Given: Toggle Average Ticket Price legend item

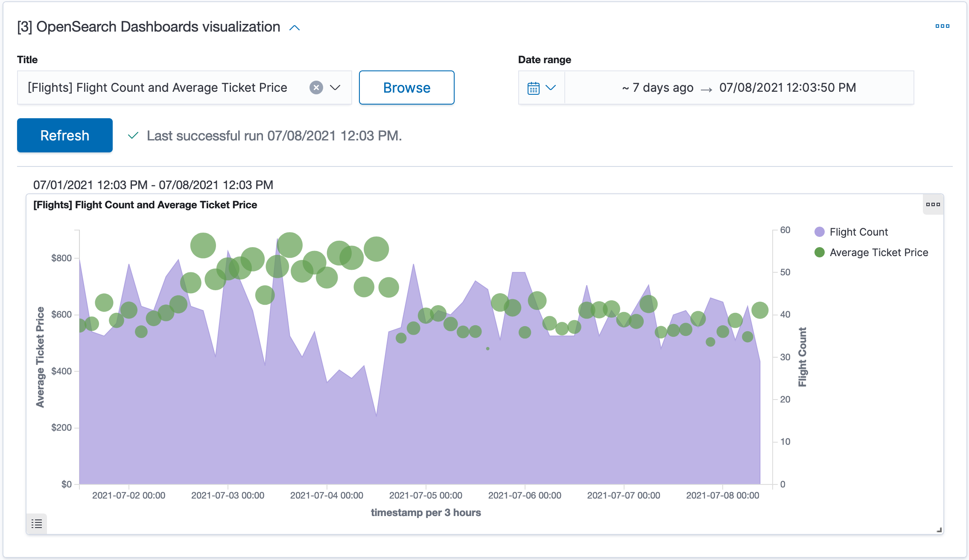Looking at the screenshot, I should (x=879, y=252).
